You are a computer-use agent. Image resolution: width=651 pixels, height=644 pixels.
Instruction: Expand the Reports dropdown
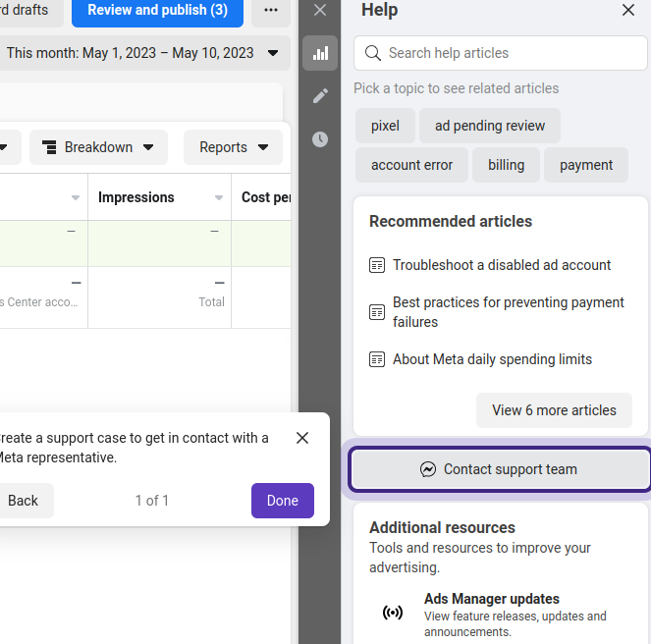(x=233, y=147)
